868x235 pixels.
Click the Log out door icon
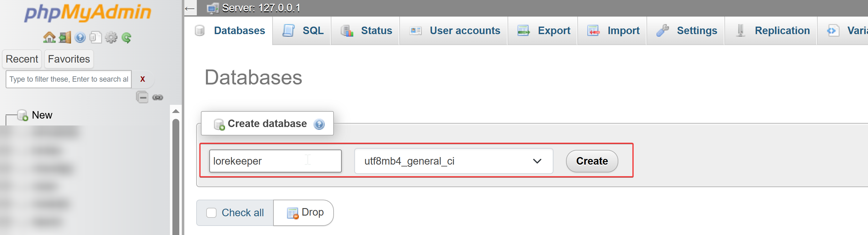(x=65, y=38)
